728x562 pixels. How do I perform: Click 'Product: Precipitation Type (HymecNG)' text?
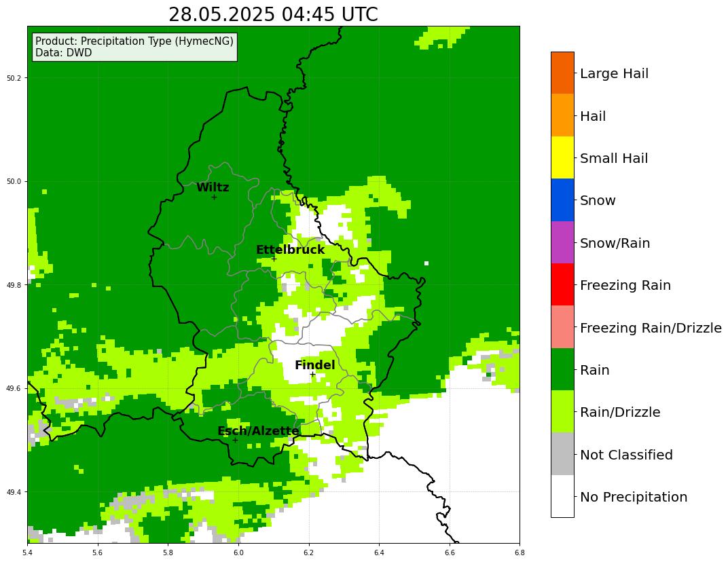click(x=134, y=41)
